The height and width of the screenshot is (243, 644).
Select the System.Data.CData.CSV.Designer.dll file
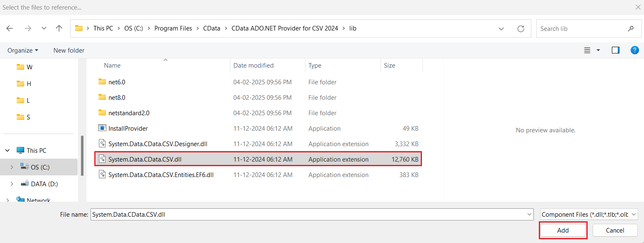coord(157,144)
